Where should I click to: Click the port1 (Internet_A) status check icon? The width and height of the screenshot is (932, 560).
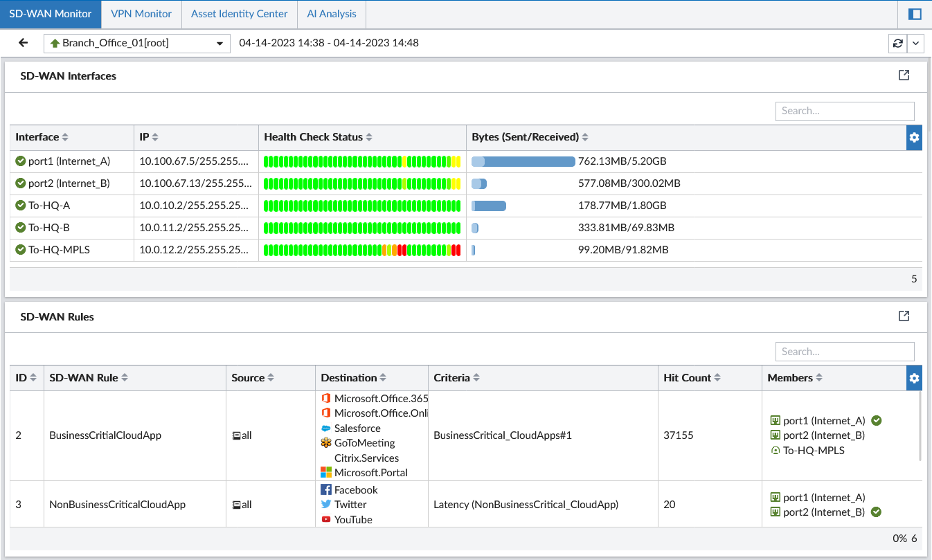coord(21,161)
